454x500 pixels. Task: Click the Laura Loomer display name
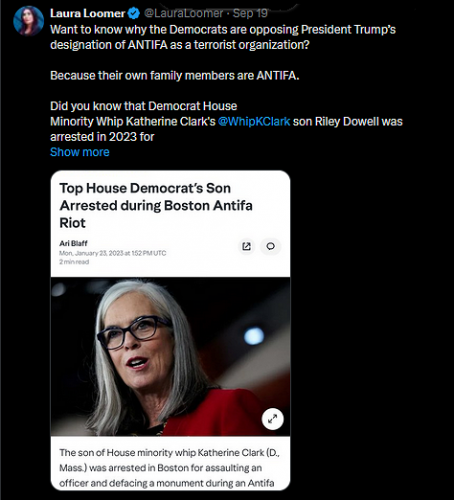(88, 13)
